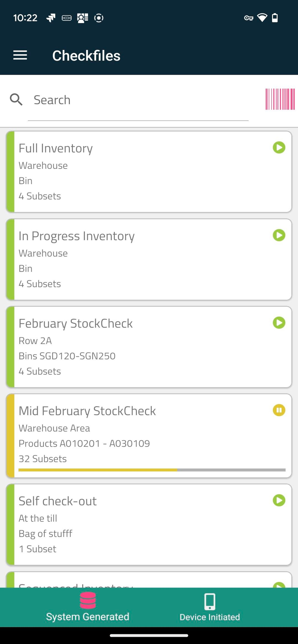Click the magnifying glass search icon
Screen dimensions: 298x644
tap(16, 99)
